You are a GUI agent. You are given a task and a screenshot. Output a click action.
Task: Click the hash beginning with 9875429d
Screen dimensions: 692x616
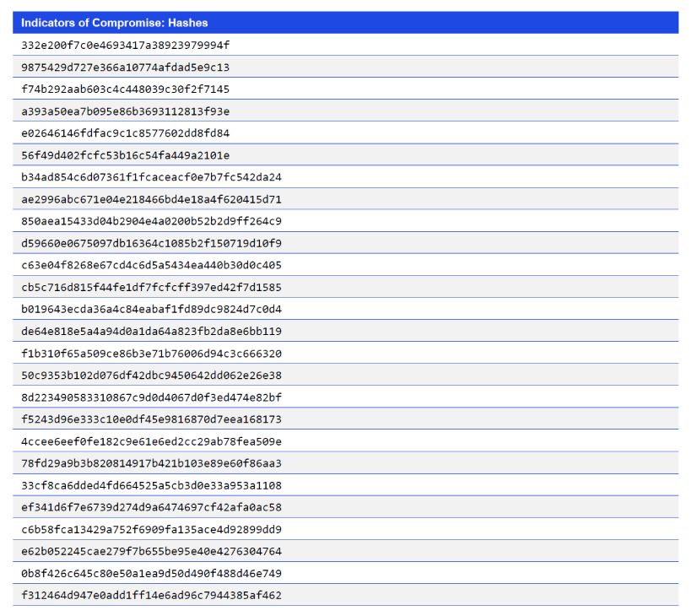(x=126, y=67)
